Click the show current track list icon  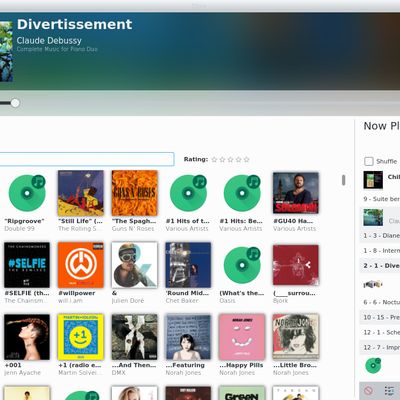coord(389,390)
